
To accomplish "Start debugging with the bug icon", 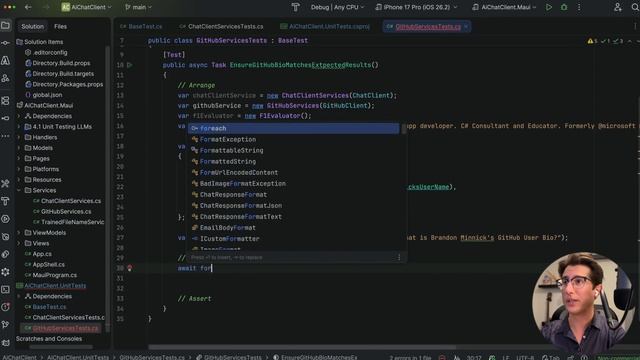I will (564, 7).
